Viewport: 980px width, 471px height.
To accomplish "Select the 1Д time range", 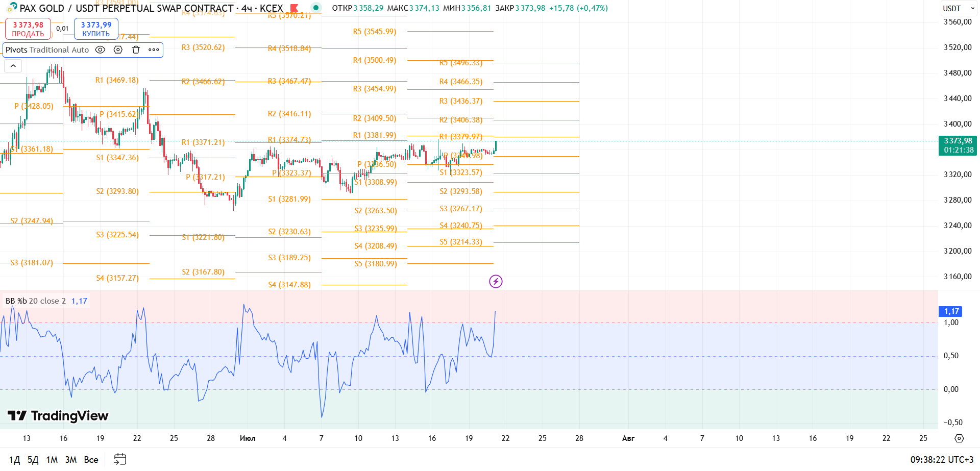I will point(15,460).
